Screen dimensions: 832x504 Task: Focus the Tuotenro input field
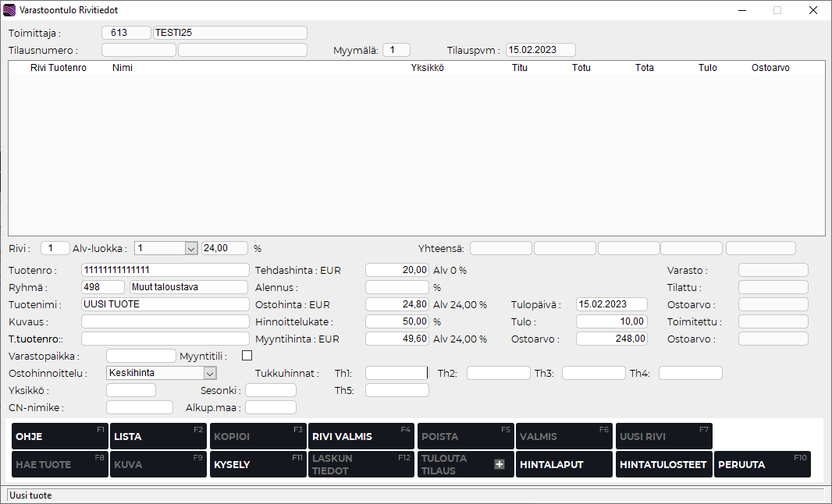[164, 270]
